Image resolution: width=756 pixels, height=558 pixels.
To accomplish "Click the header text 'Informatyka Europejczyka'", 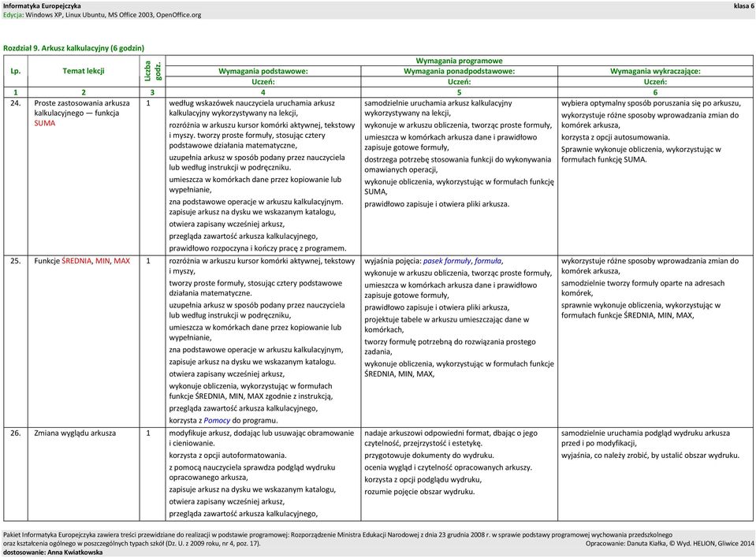I will (42, 6).
